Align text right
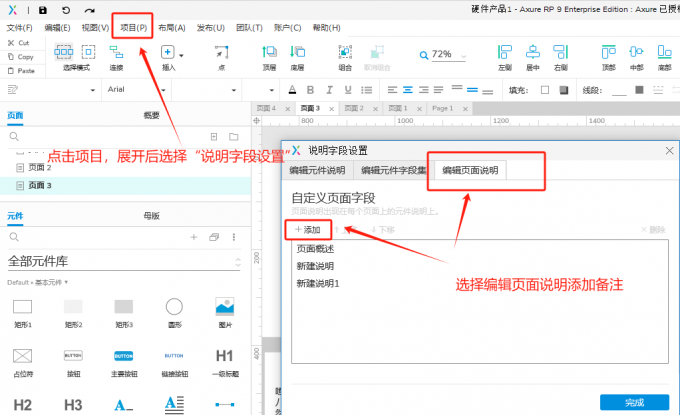Screen dimensions: 680x415 coord(423,90)
